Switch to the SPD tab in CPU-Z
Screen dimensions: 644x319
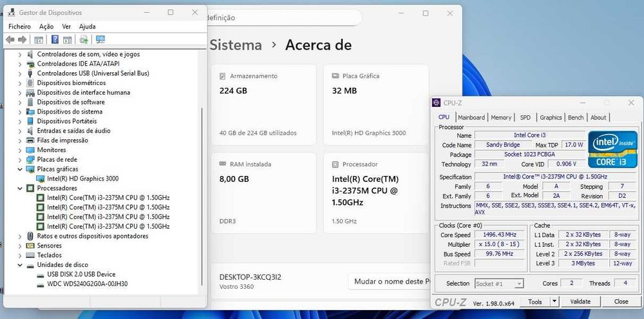(526, 117)
